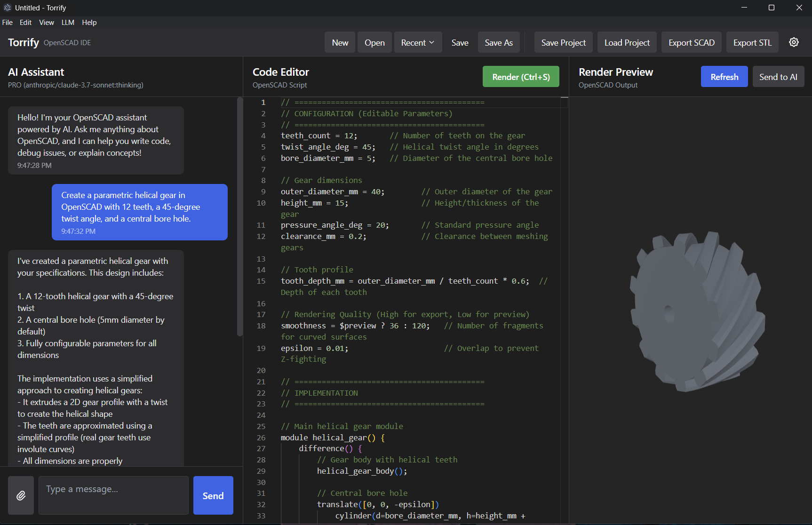Open the File menu
This screenshot has width=812, height=525.
click(x=8, y=22)
